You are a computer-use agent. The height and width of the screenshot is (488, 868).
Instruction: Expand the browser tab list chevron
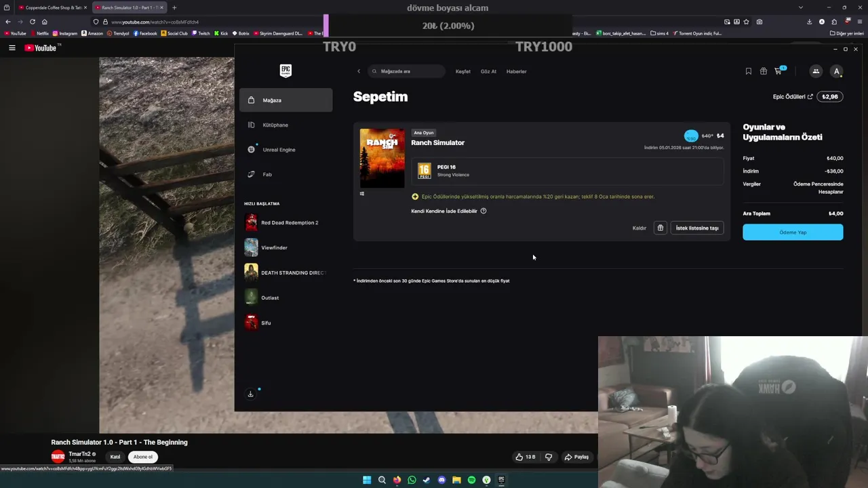(x=801, y=7)
